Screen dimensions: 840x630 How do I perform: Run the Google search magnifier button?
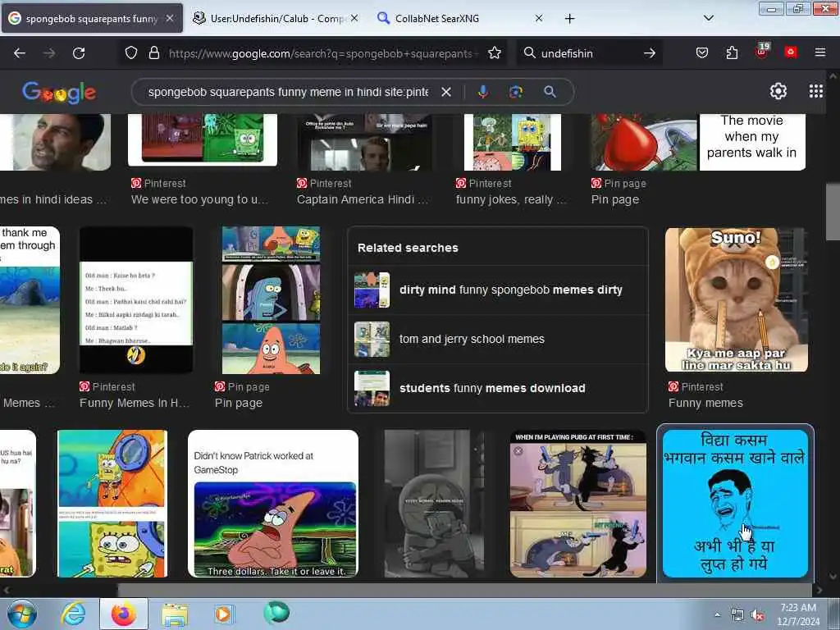tap(550, 92)
